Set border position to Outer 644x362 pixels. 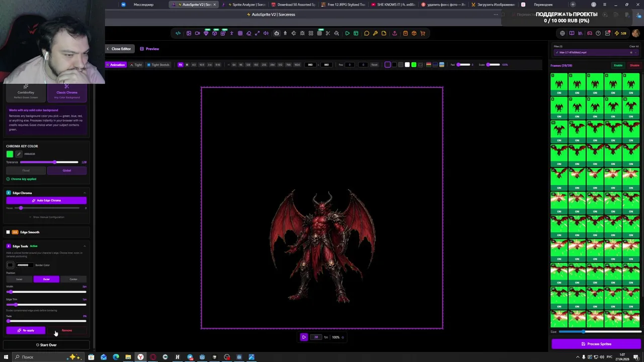coord(46,279)
